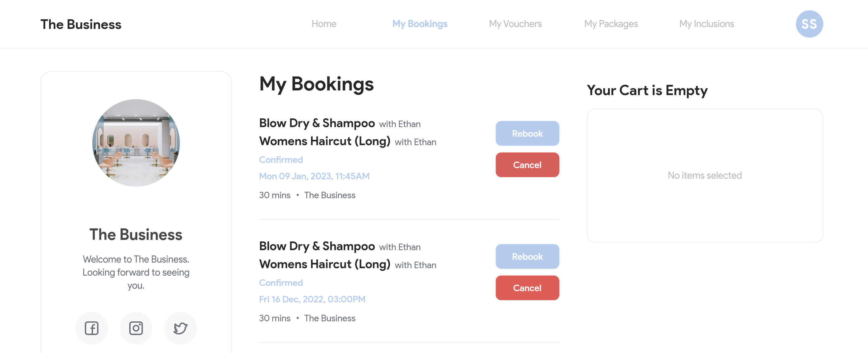Cancel the Fri 16 Dec 2022 booking

click(x=527, y=288)
